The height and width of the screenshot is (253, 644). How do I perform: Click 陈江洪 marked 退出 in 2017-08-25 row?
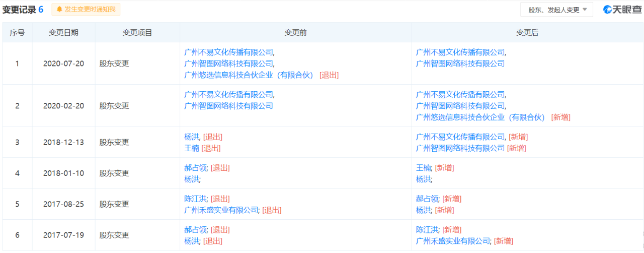[196, 199]
